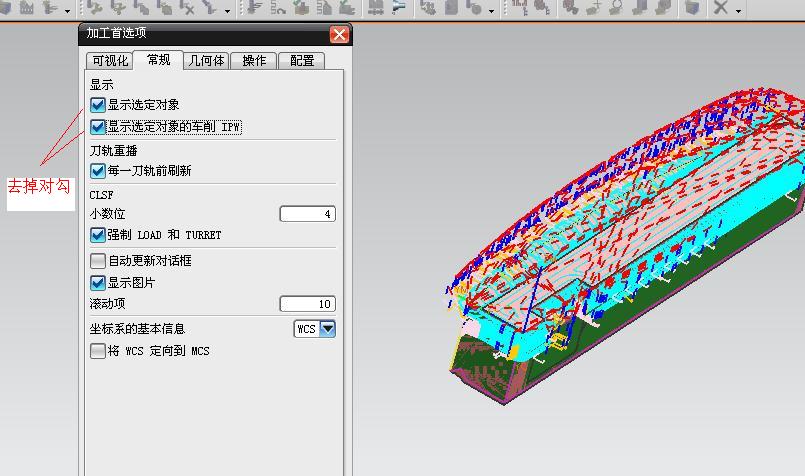Enable 将 WCS 定向到 MCS checkbox
This screenshot has height=476, width=805.
pyautogui.click(x=98, y=351)
